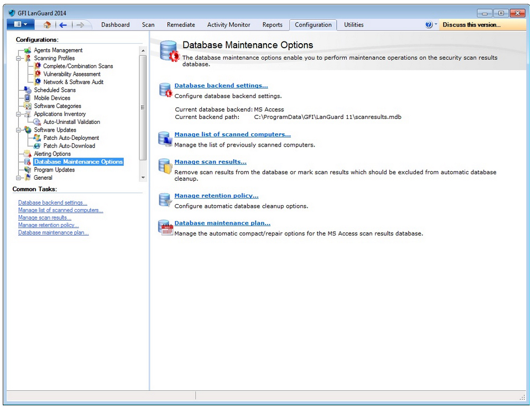
Task: Click the 'Database Maintenance Options' page heading
Action: [x=248, y=45]
